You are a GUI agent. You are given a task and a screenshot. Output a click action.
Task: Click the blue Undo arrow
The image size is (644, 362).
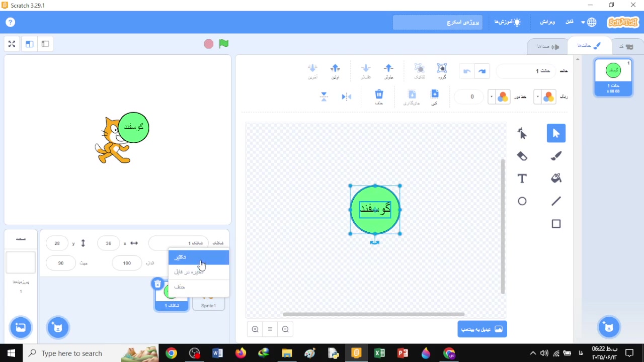[482, 71]
